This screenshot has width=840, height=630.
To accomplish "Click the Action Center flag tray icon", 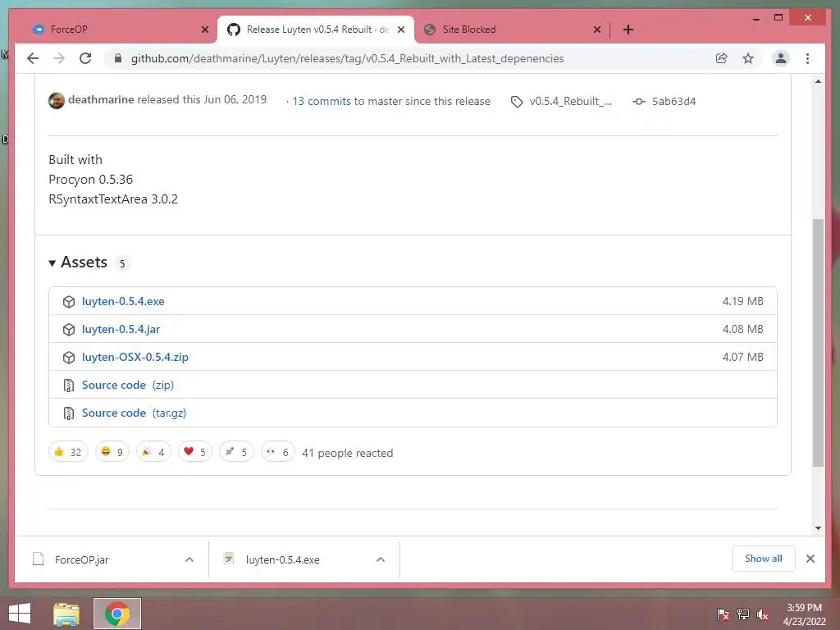I will (x=724, y=614).
